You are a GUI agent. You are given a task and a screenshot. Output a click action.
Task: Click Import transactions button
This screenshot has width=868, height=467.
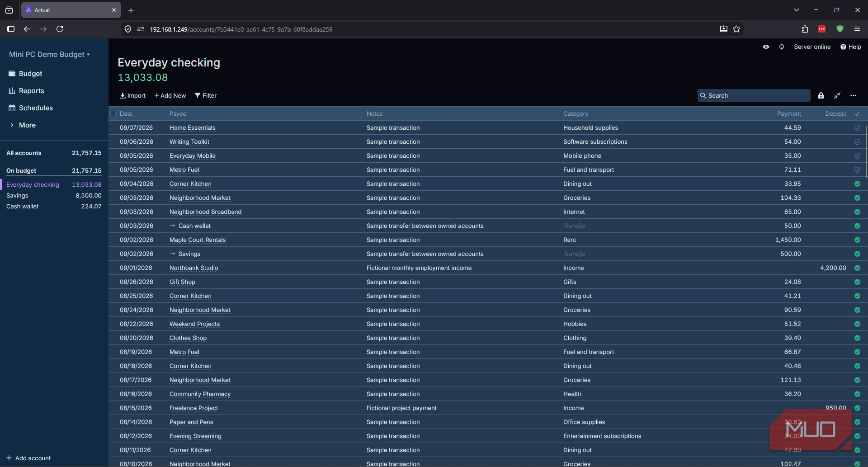click(x=132, y=95)
